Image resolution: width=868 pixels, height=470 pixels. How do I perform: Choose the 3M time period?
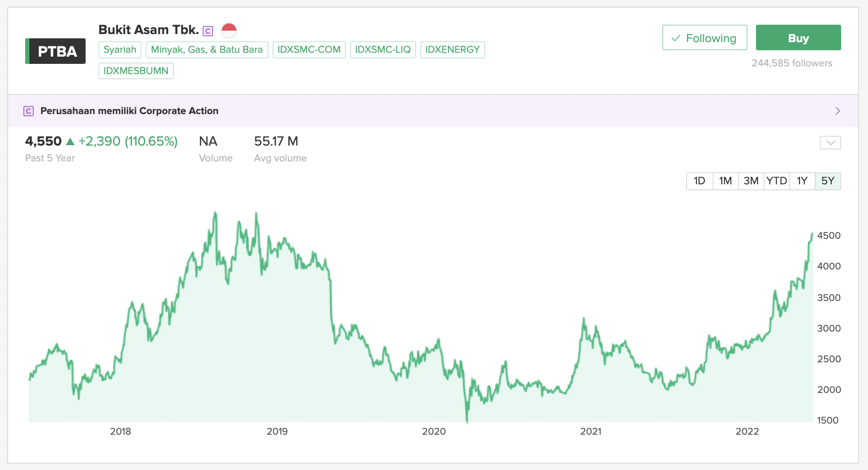pos(751,181)
